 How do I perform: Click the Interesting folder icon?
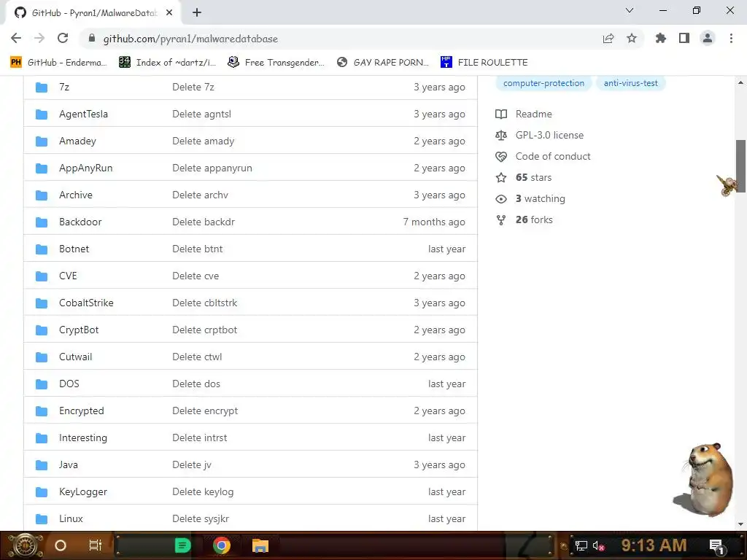coord(42,438)
